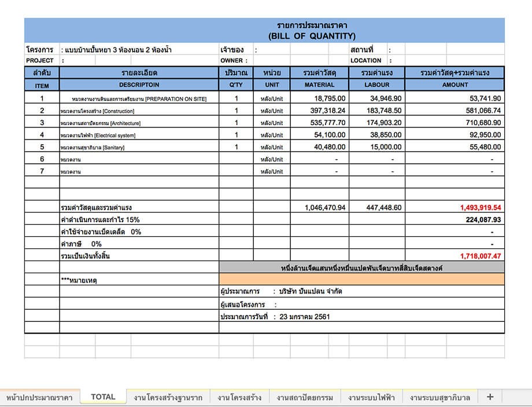532x407 pixels.
Task: Click Sanitary amount cell 55,480.00
Action: pyautogui.click(x=455, y=147)
